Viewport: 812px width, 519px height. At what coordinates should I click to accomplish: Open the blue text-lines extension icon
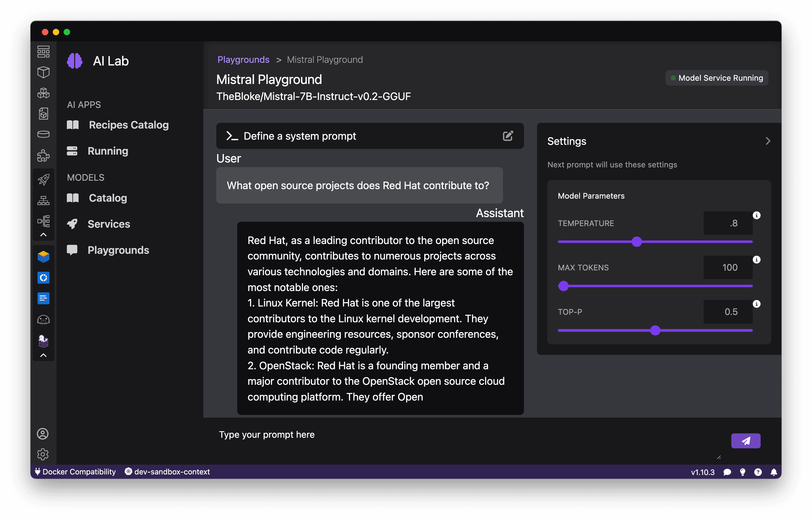pyautogui.click(x=43, y=298)
